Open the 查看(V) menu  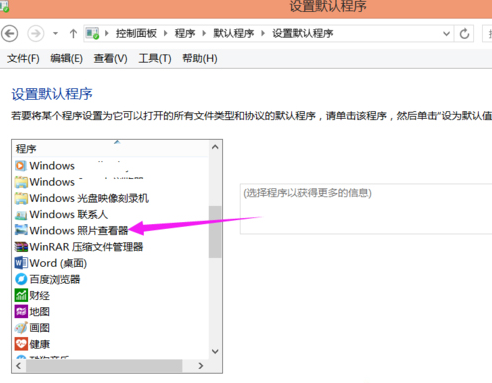[110, 59]
